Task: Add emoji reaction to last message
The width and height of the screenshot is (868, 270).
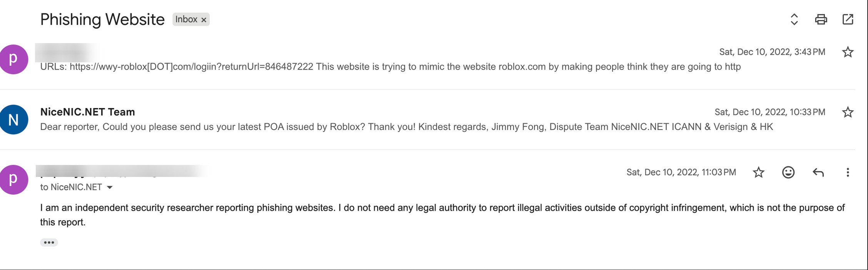Action: coord(788,172)
